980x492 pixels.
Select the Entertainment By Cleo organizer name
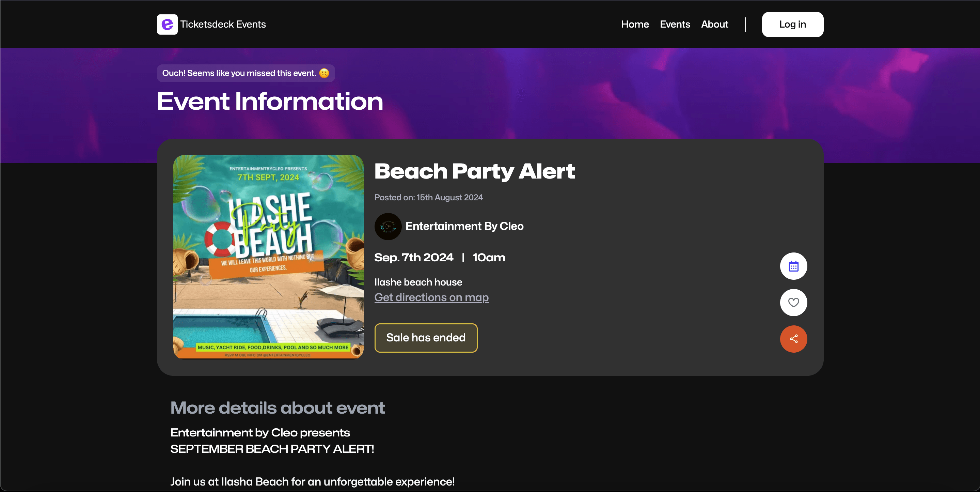tap(464, 226)
